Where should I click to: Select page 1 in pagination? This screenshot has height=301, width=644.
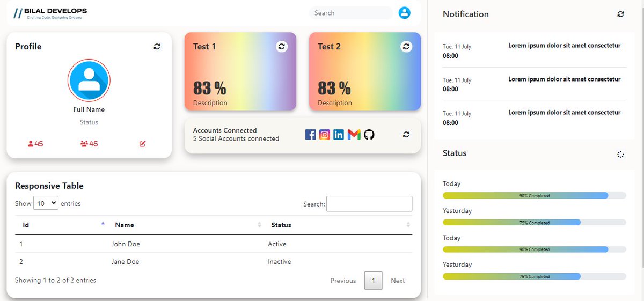tap(374, 281)
